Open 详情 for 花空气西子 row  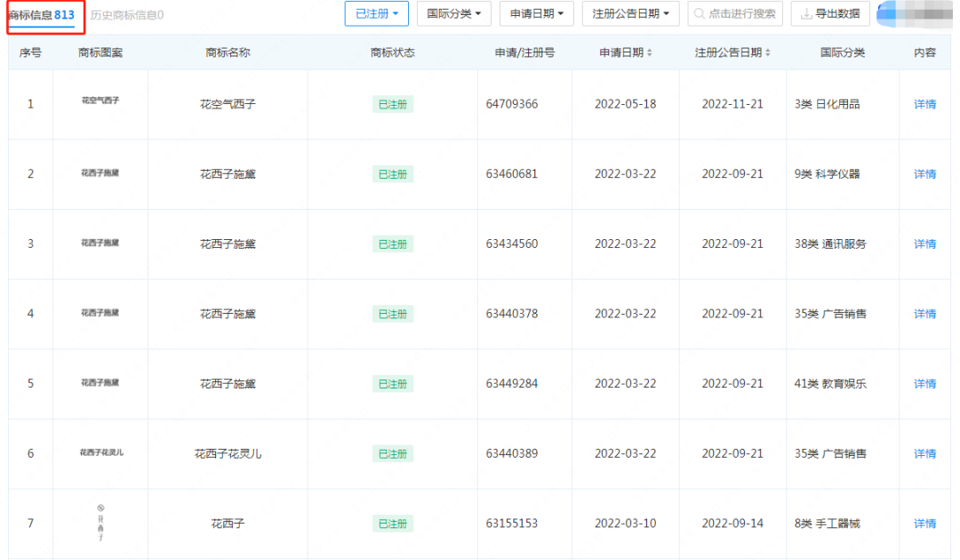click(924, 104)
